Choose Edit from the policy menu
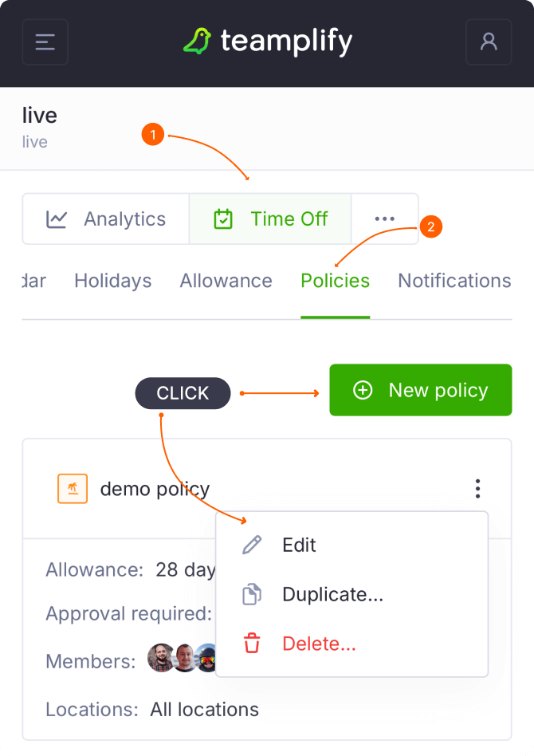 299,545
